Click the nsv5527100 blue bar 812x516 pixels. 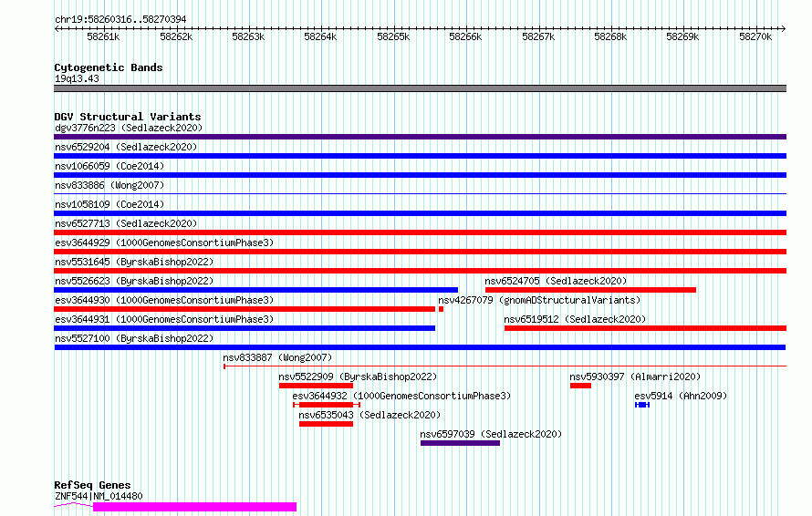420,347
